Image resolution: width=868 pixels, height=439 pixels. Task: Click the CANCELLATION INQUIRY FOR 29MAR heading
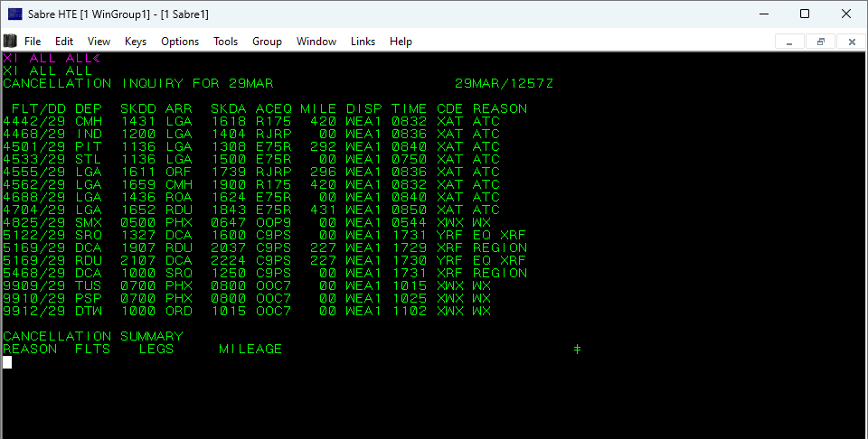click(x=137, y=83)
